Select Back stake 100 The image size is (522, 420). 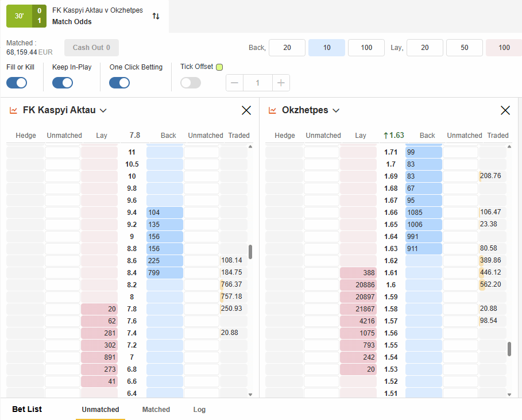point(366,48)
